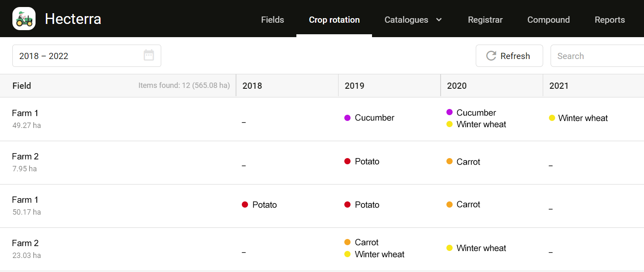Open the Compound page
Image resolution: width=644 pixels, height=272 pixels.
(548, 20)
